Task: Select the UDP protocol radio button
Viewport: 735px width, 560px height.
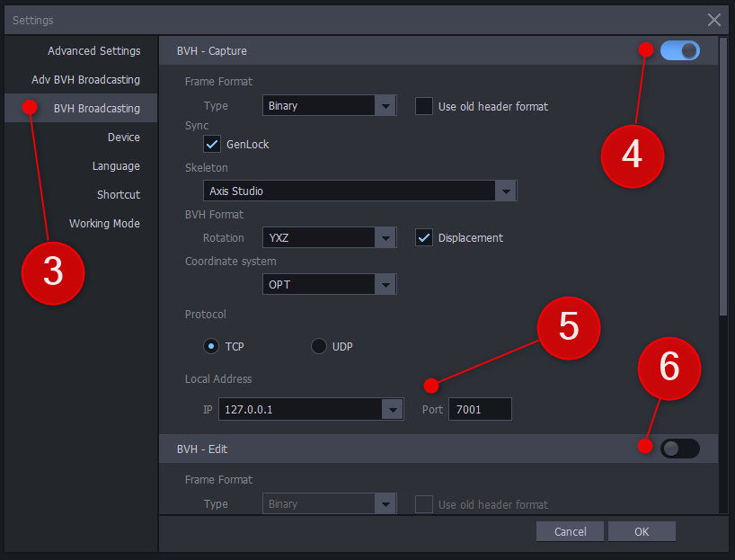Action: pos(319,346)
